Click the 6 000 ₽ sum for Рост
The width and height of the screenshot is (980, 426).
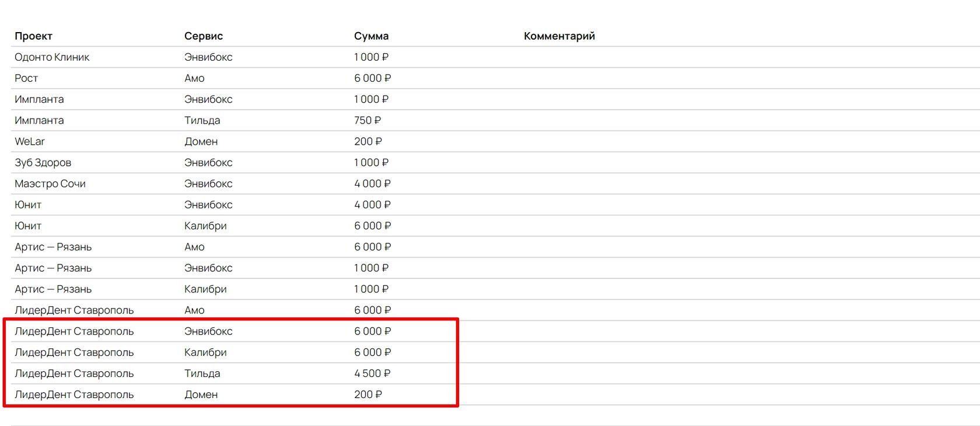point(372,78)
